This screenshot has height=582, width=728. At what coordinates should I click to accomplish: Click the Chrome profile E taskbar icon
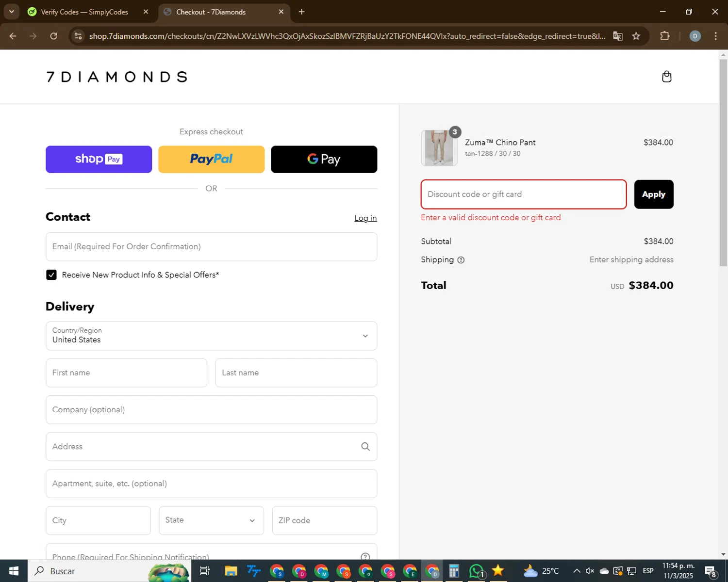point(410,571)
